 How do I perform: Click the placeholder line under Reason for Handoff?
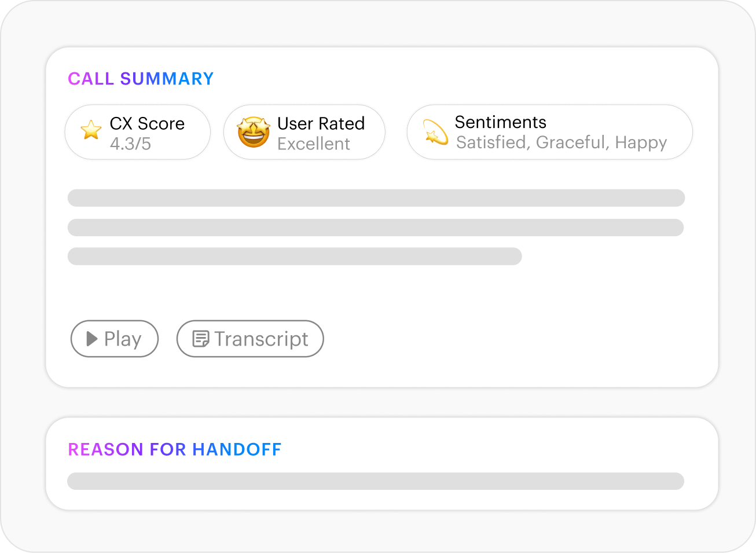point(375,481)
